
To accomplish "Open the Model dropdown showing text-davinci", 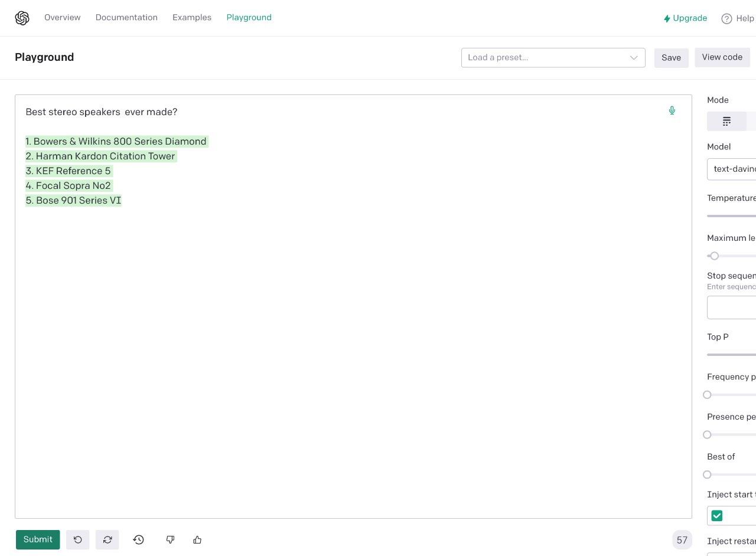I will pos(732,169).
